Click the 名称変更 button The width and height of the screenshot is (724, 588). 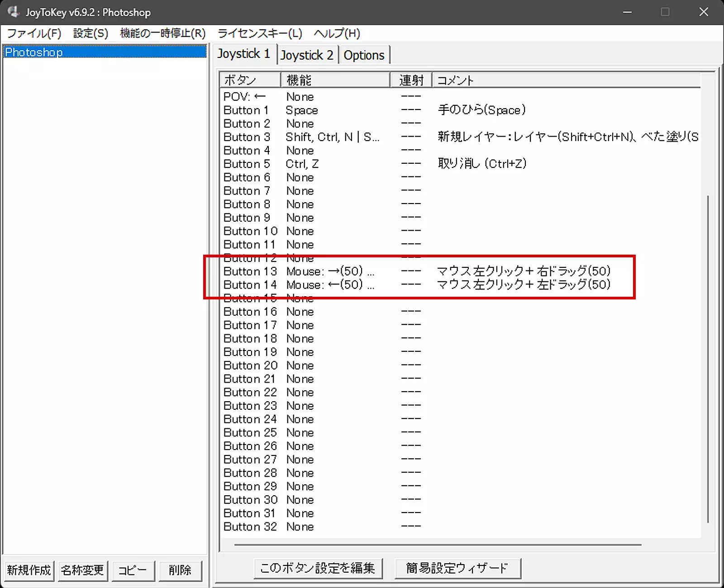pos(82,570)
